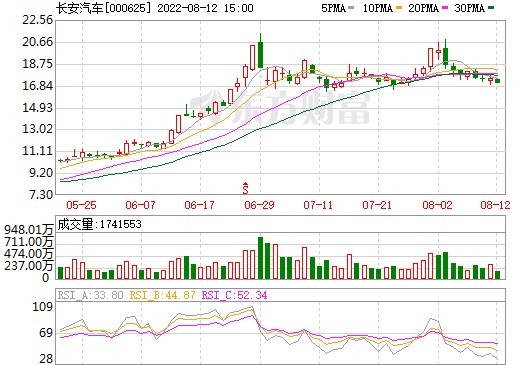Click the 10PMA orange legend swatch
This screenshot has width=520, height=365.
(x=399, y=8)
